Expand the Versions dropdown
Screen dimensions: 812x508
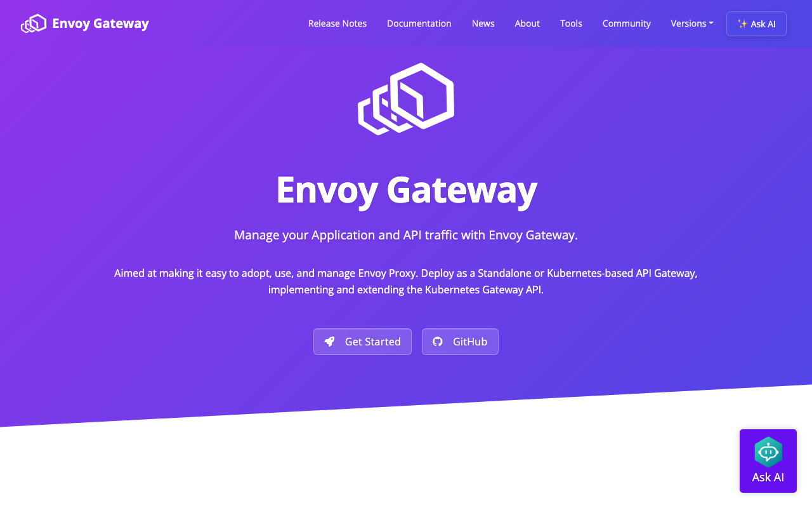click(692, 23)
